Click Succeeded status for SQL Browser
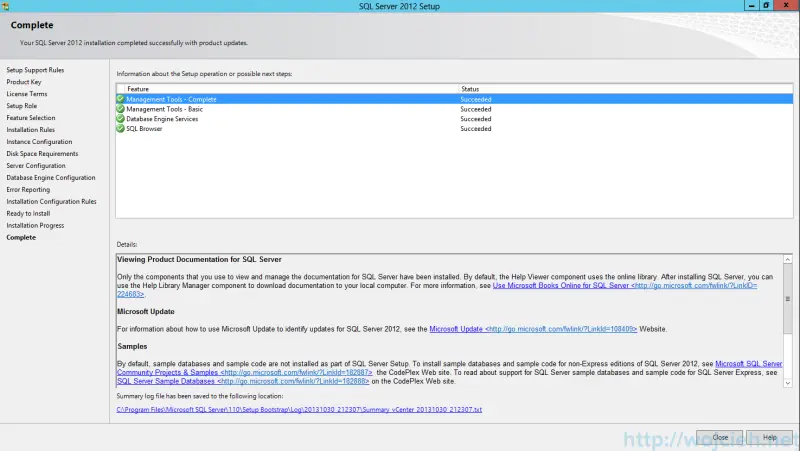 [x=476, y=129]
